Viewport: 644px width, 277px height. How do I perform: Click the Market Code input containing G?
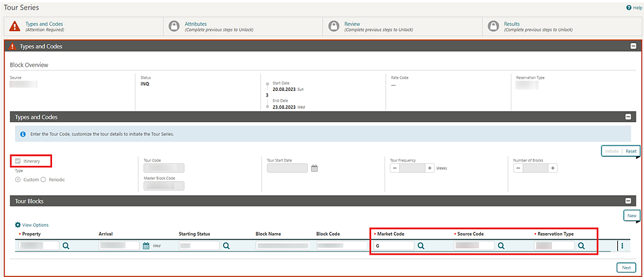(x=394, y=246)
